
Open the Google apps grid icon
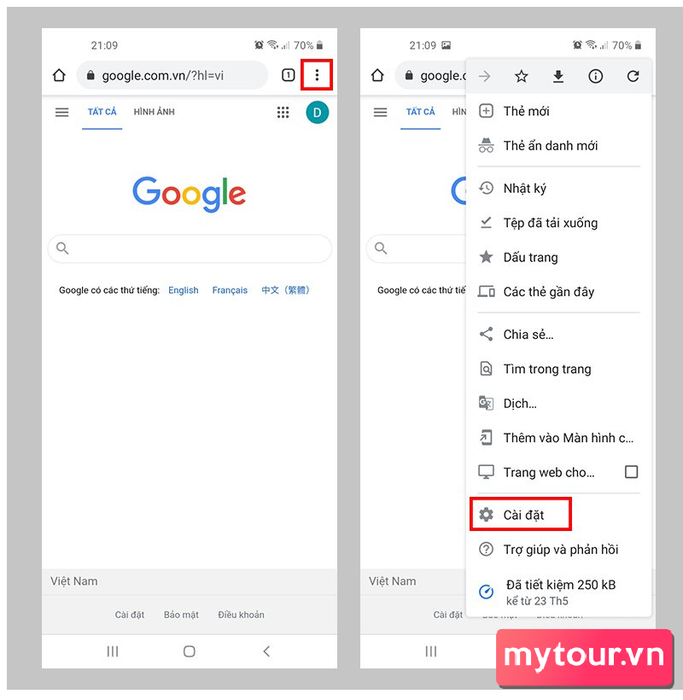click(283, 112)
